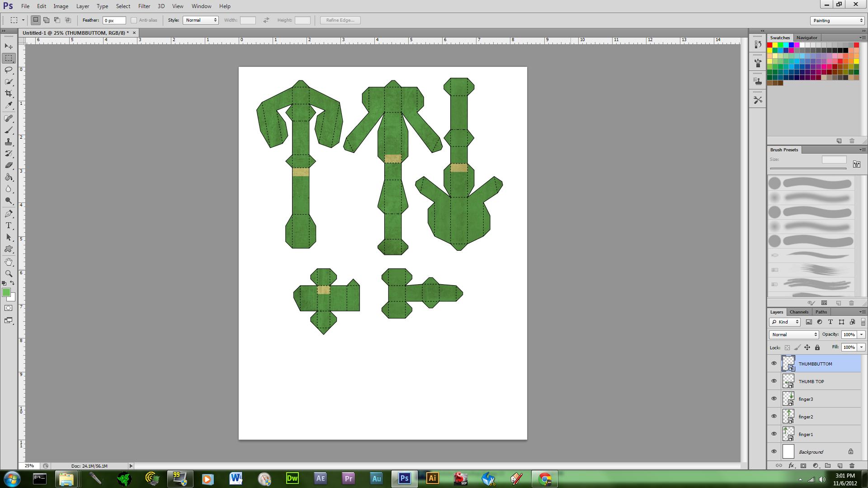Open the layer blend mode dropdown
This screenshot has width=868, height=488.
[794, 334]
